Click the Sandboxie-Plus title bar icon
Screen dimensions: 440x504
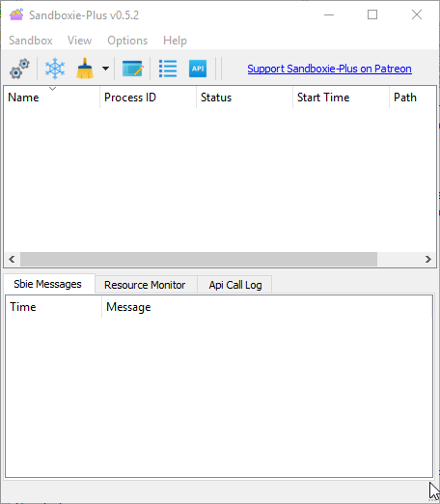click(x=16, y=14)
